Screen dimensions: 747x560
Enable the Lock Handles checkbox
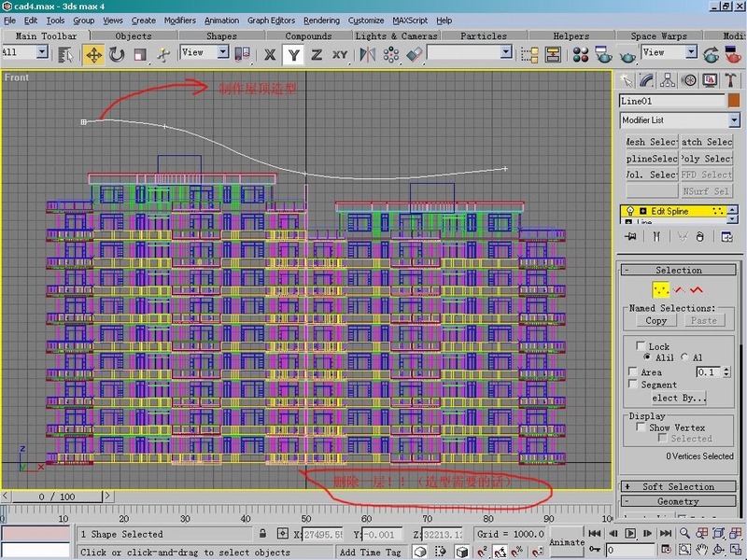pos(641,346)
